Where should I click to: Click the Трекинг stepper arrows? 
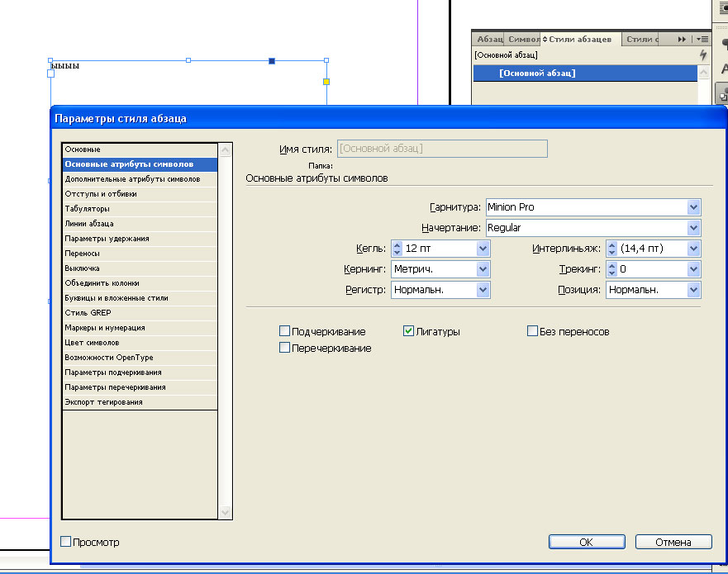(612, 269)
